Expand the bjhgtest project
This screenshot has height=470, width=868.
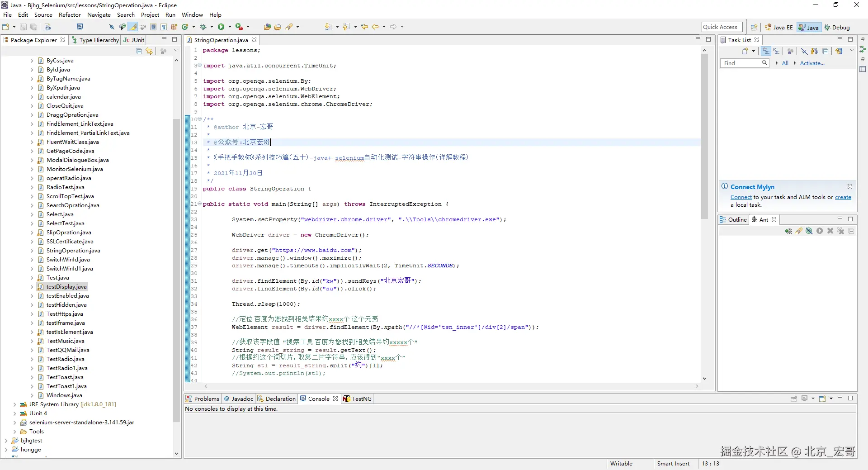click(6, 441)
